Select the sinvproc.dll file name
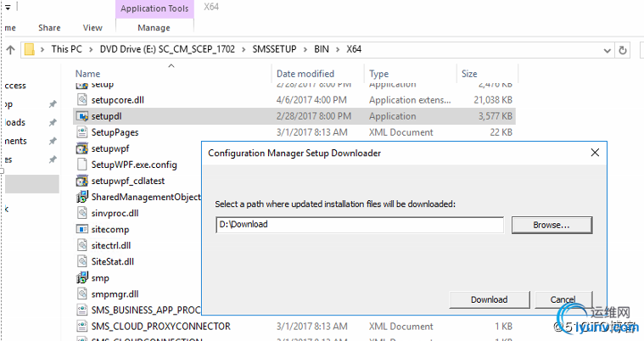Screen dimensions: 644x341 click(115, 213)
